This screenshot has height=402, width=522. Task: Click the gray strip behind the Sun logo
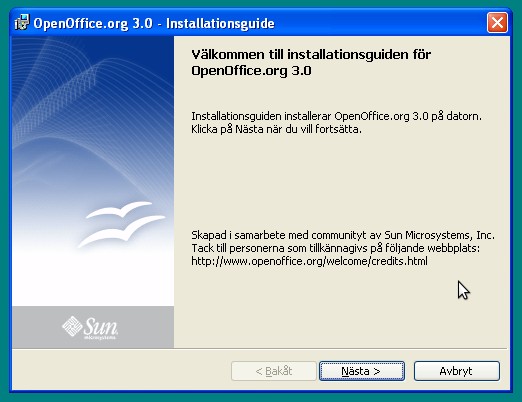(93, 327)
